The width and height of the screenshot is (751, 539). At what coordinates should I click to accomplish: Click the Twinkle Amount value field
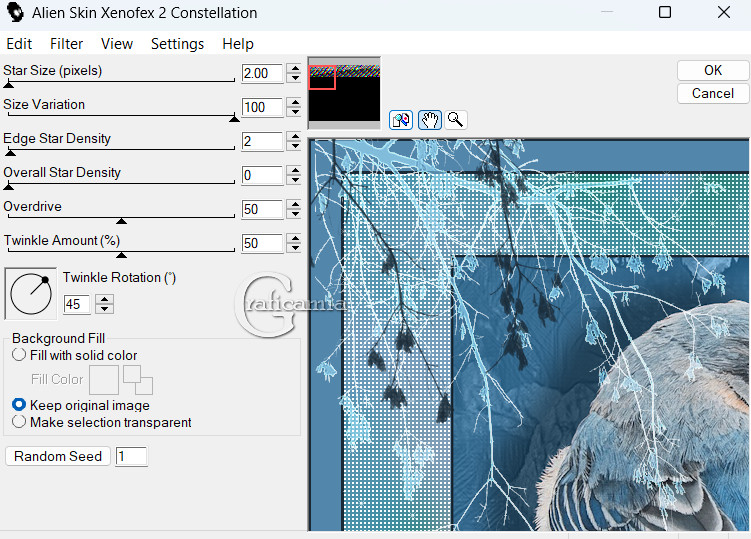coord(262,243)
